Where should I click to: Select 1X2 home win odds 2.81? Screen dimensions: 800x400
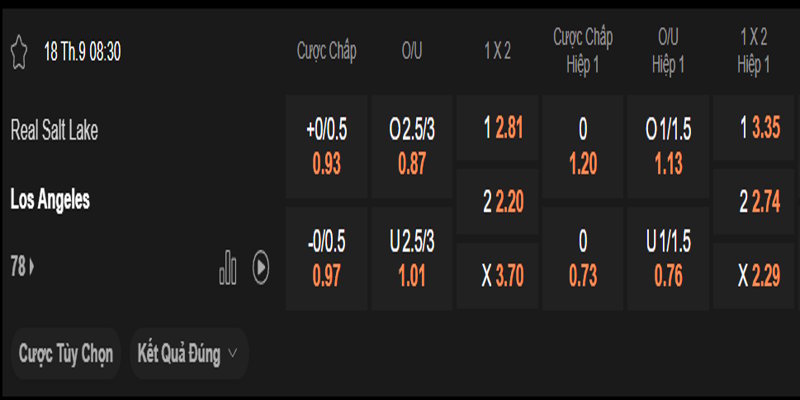tap(497, 129)
